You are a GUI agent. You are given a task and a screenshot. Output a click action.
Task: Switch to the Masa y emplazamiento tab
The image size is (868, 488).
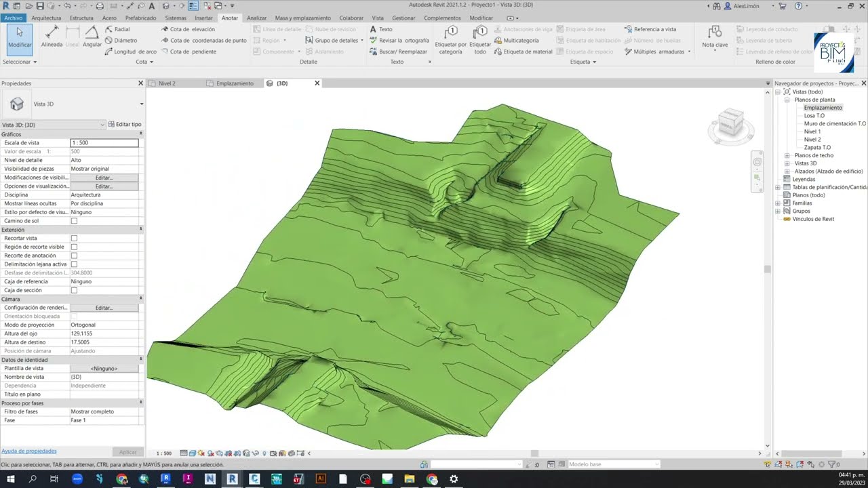tap(302, 18)
